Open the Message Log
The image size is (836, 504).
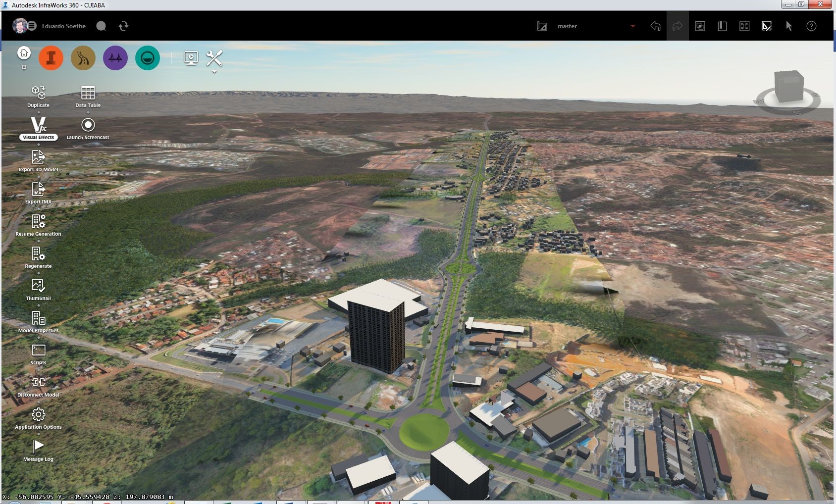point(38,447)
